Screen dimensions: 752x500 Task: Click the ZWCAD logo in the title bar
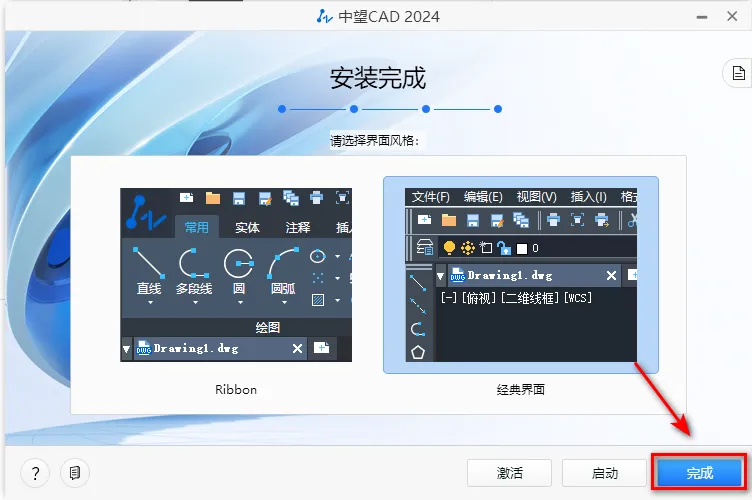click(x=325, y=17)
